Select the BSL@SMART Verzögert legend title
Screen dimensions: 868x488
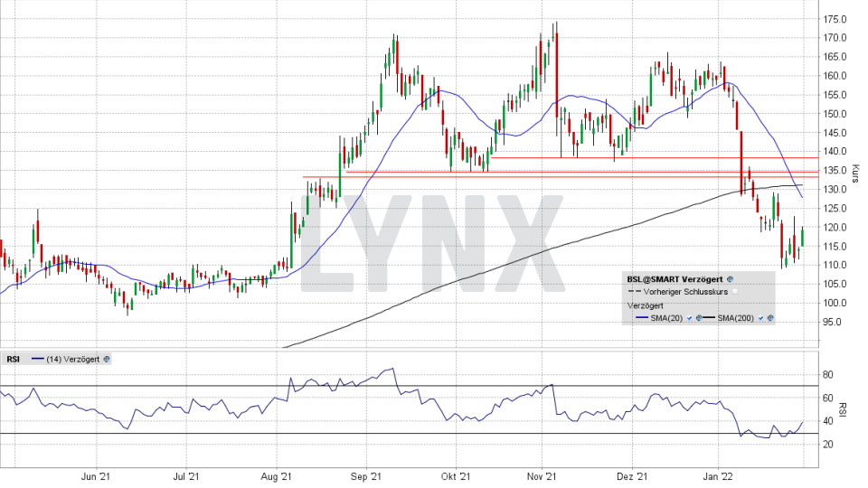[675, 279]
